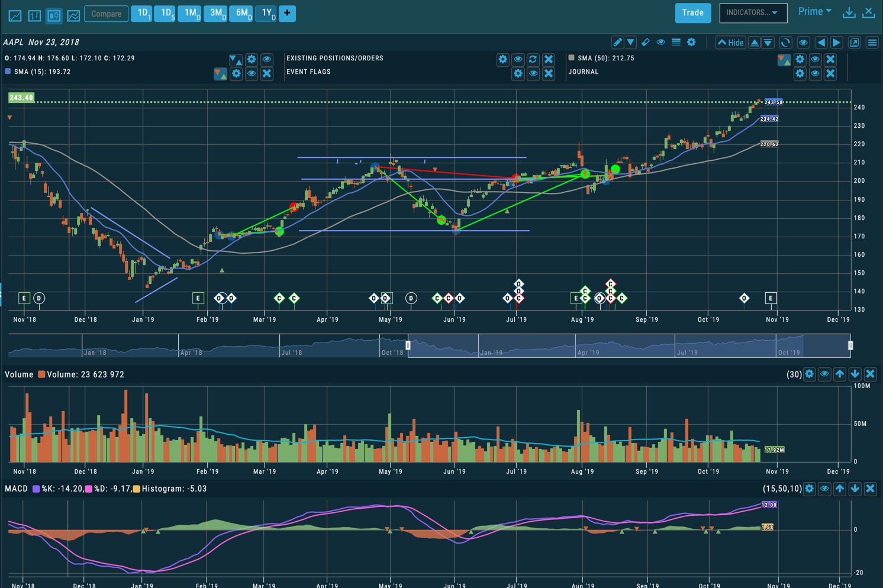Expand the Prime dropdown menu
The image size is (883, 588).
coord(814,12)
